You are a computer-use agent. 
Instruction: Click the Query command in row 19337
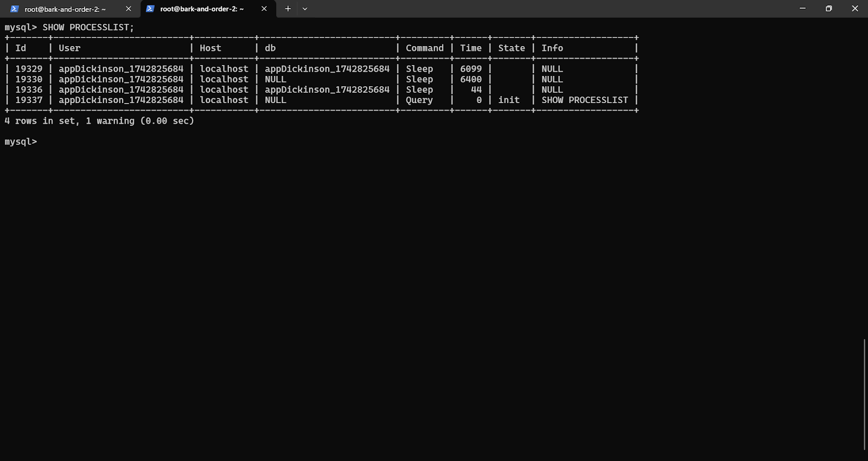tap(419, 100)
